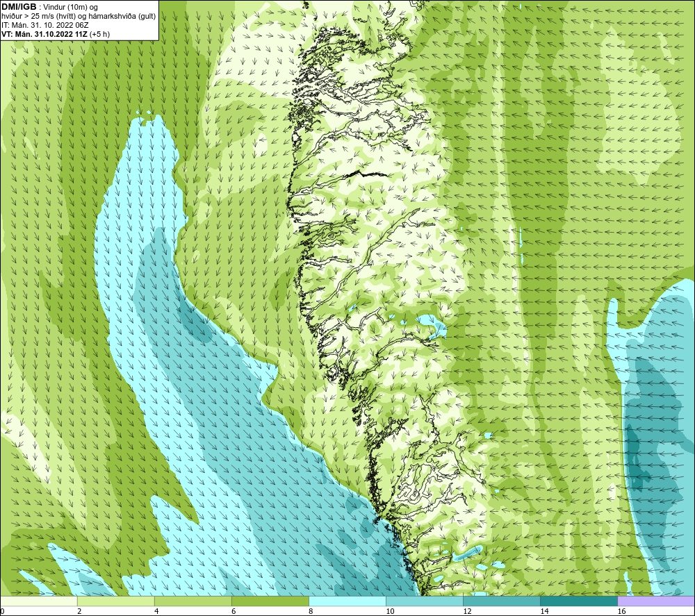
Task: Click the scale label '8'
Action: 311,611
